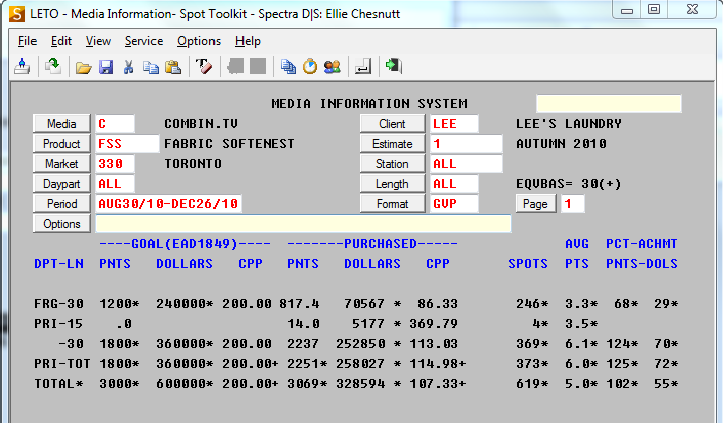Image resolution: width=723 pixels, height=423 pixels.
Task: Click the PRI-15 row label
Action: pyautogui.click(x=59, y=323)
